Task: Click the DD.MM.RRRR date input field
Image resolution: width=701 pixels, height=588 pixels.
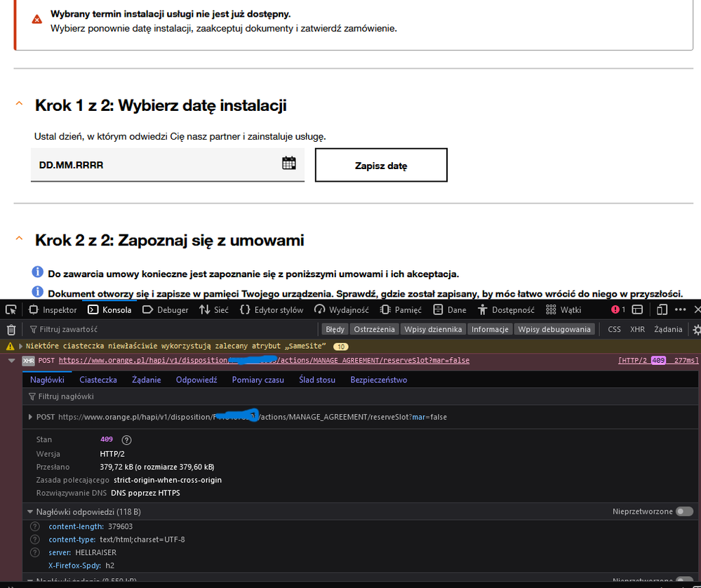Action: pyautogui.click(x=154, y=165)
